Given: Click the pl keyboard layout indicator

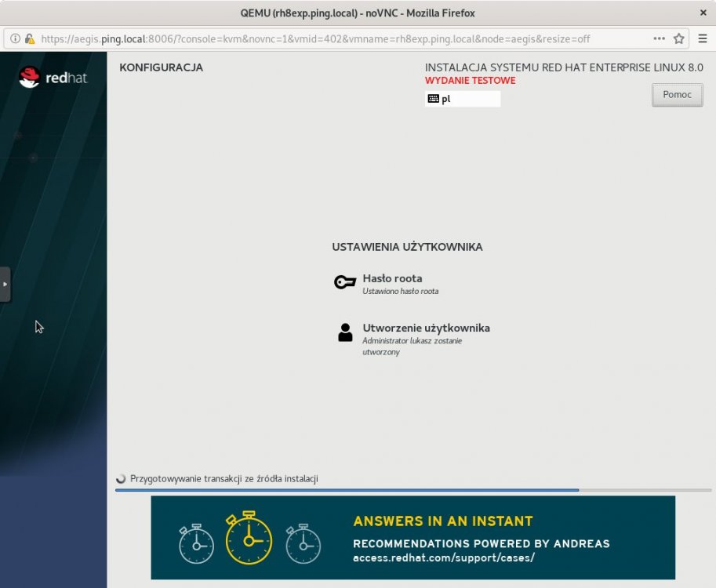Looking at the screenshot, I should coord(463,99).
